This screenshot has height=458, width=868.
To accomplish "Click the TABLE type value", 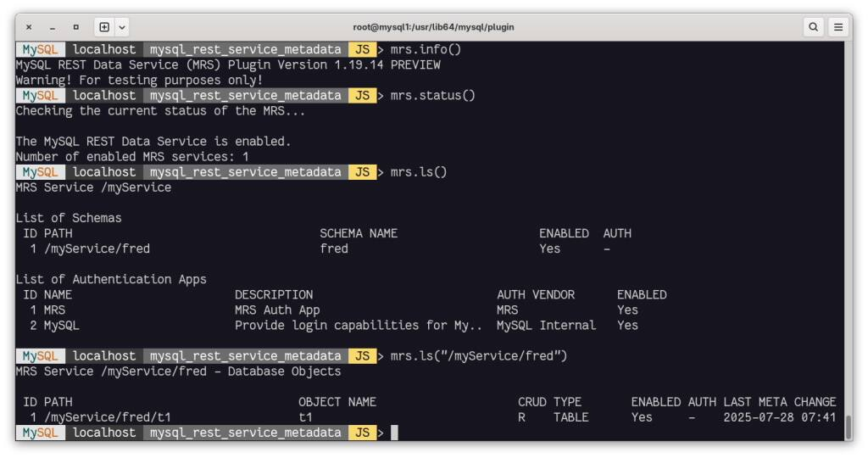I will point(570,417).
